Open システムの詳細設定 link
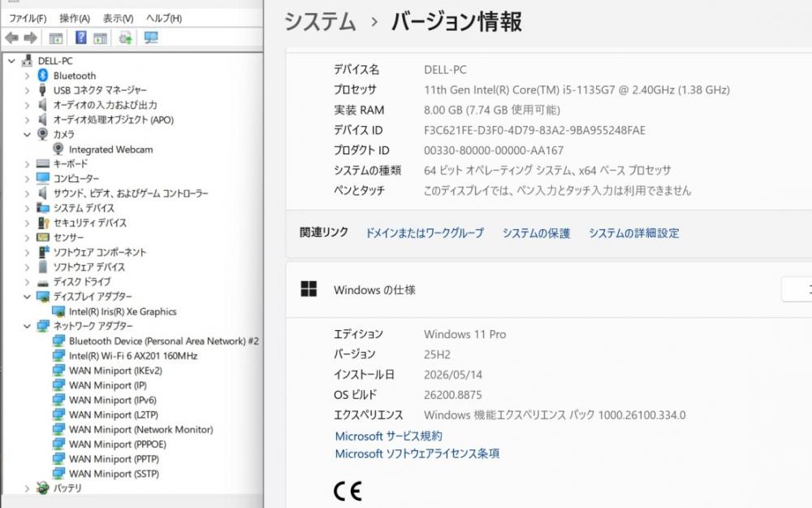This screenshot has width=812, height=508. pos(634,233)
